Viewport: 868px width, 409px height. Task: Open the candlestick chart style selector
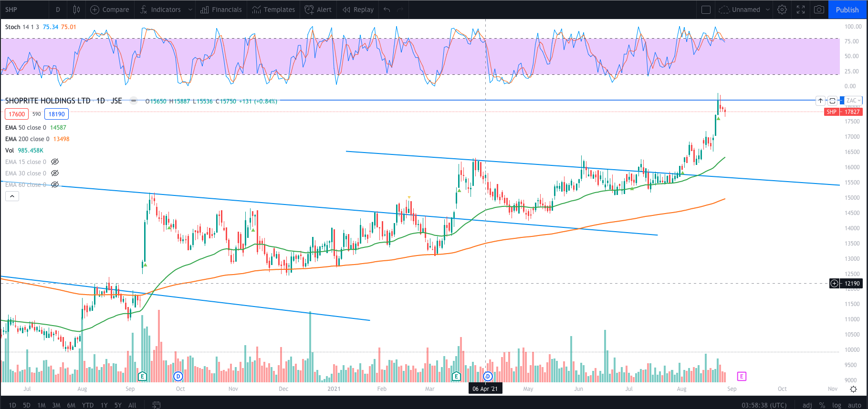tap(76, 10)
